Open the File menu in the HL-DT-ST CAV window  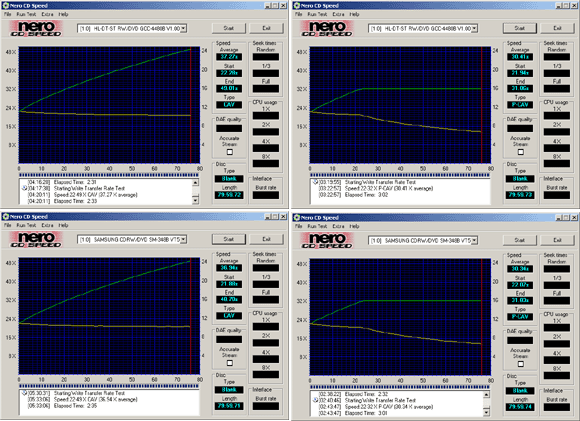pyautogui.click(x=8, y=14)
